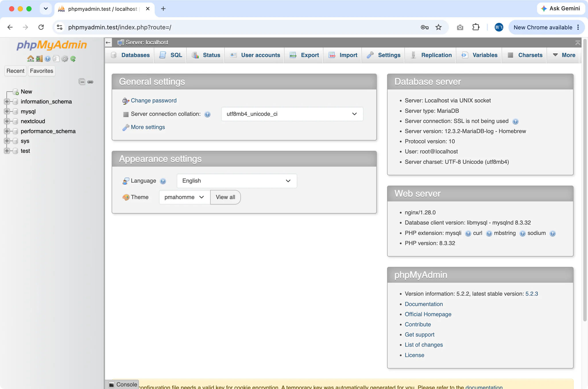Click the phpMyAdmin logo
Screen dimensions: 588x389
point(52,45)
